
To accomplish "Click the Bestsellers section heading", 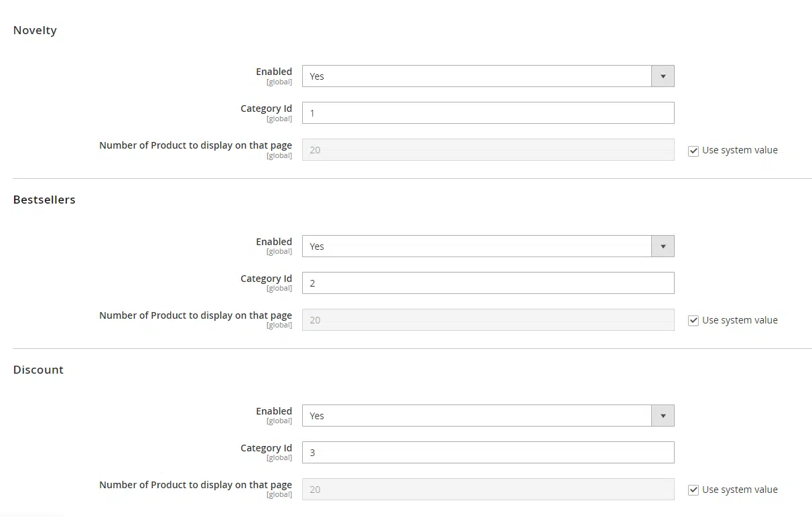I will [x=44, y=199].
